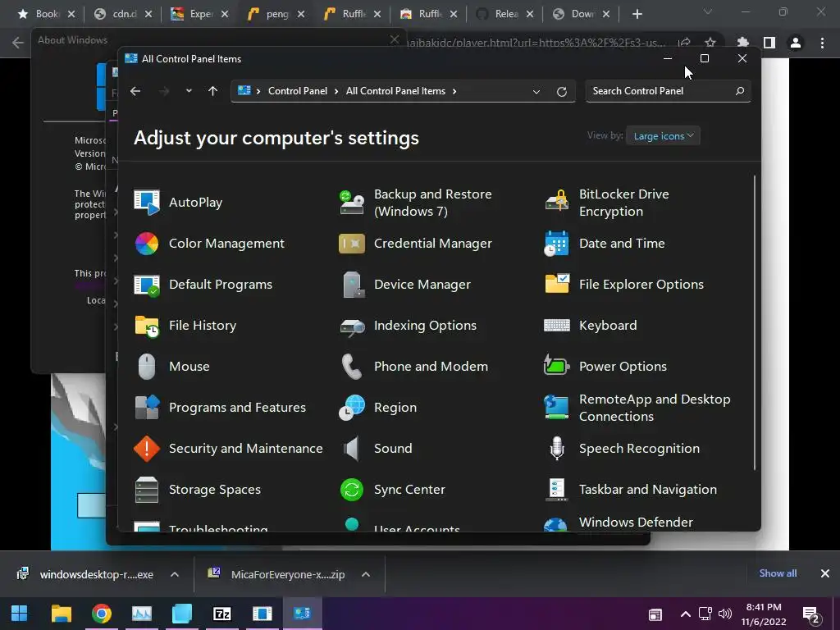Open the View by Large icons dropdown
The image size is (840, 630).
[x=663, y=136]
